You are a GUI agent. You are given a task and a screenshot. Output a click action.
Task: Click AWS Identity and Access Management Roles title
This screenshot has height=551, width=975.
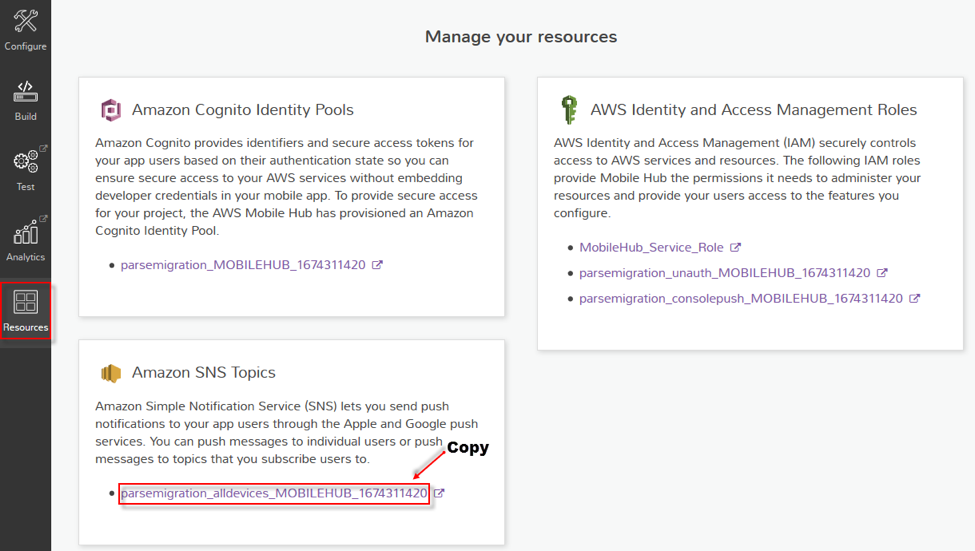point(754,110)
